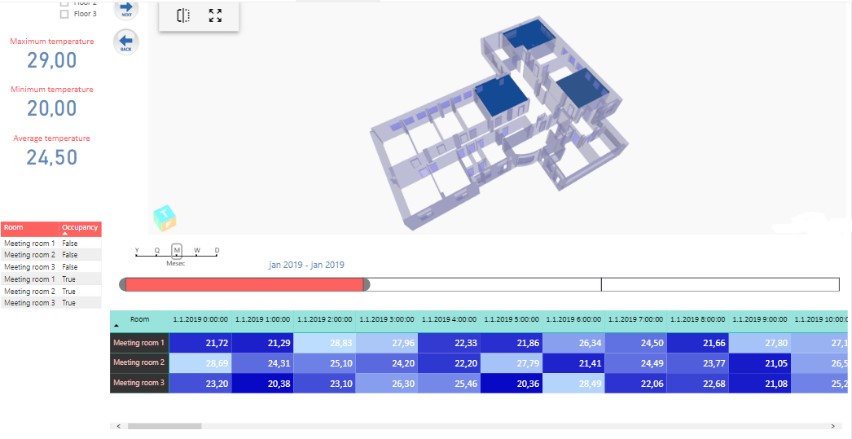Image resolution: width=852 pixels, height=439 pixels.
Task: Select Meeting room 1 row with True occupancy
Action: tap(51, 279)
